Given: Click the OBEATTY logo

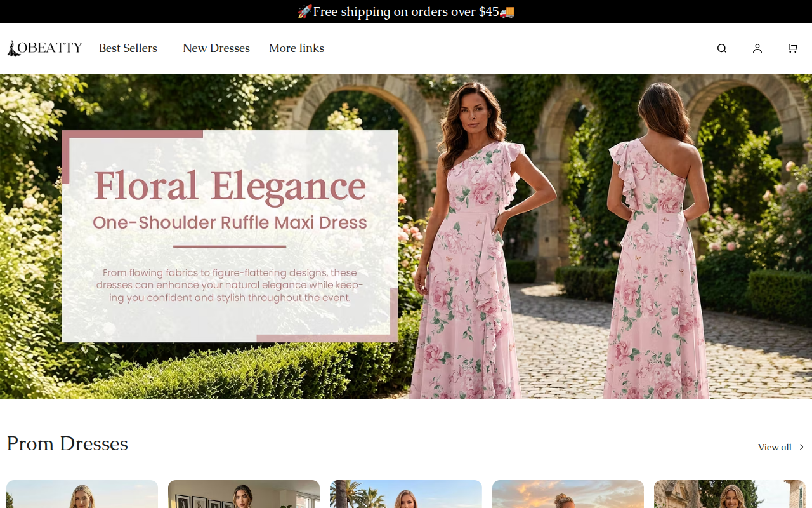Looking at the screenshot, I should (44, 48).
